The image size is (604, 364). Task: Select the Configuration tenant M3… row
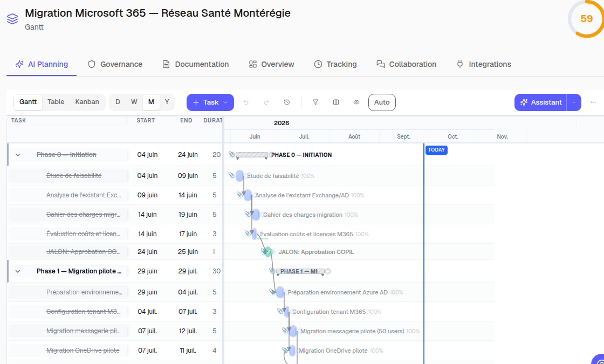click(115, 312)
